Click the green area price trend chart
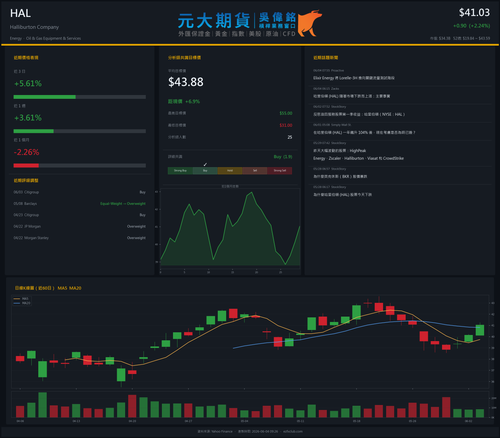 [x=230, y=230]
